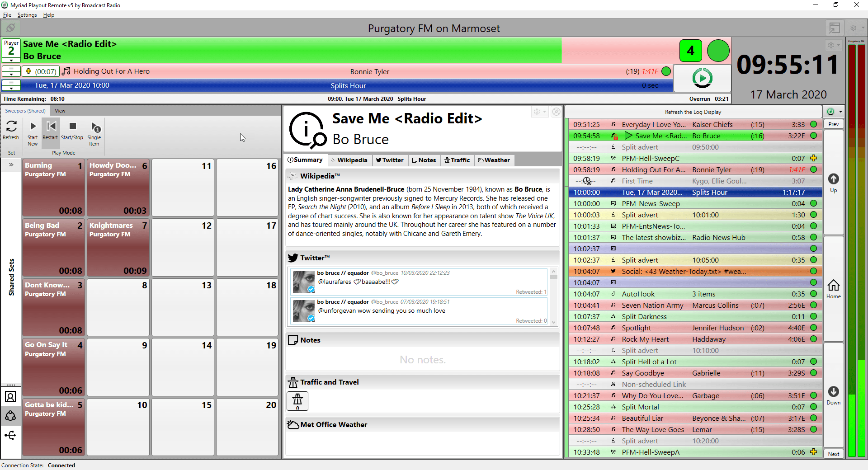Click the log refresh clock icon
868x470 pixels.
[830, 112]
